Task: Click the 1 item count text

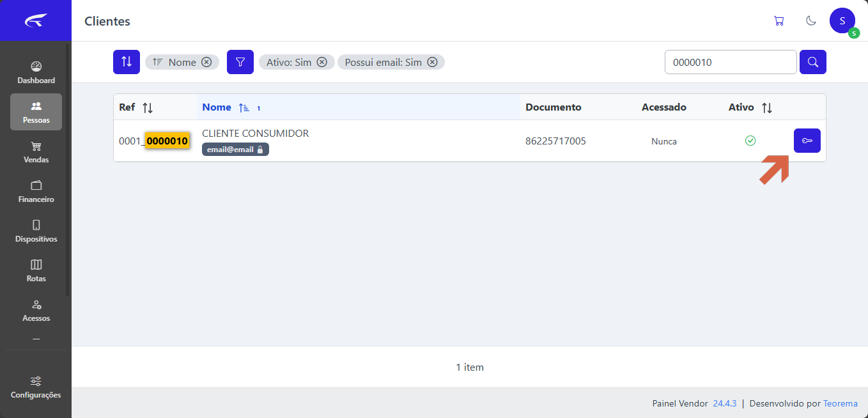Action: 470,367
